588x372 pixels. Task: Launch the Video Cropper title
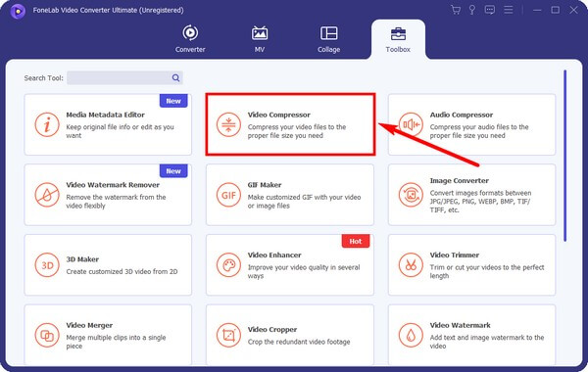coord(272,329)
